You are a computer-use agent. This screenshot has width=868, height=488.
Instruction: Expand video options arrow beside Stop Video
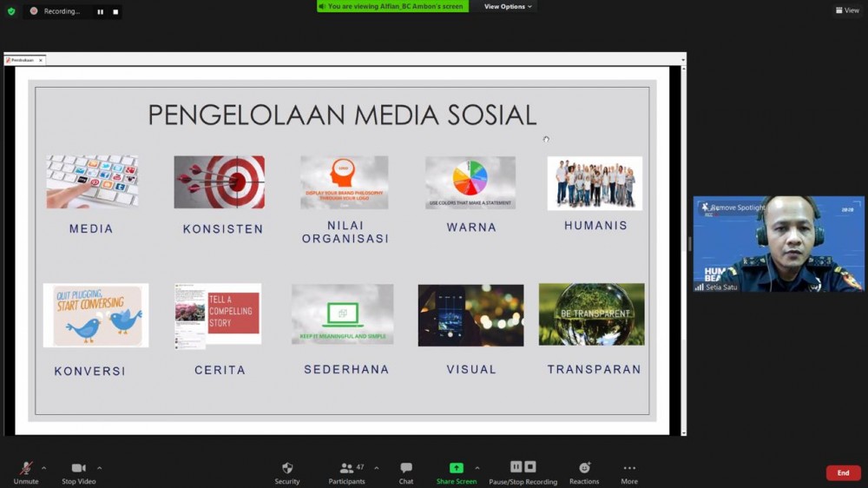(x=99, y=467)
